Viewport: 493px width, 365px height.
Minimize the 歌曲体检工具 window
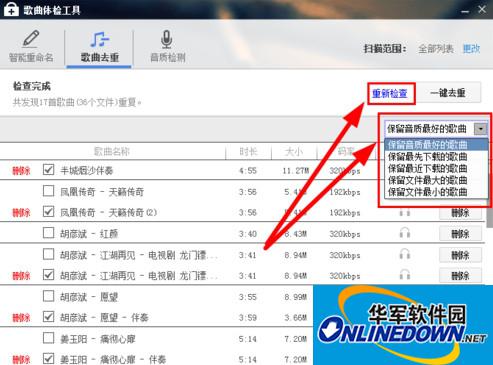465,11
